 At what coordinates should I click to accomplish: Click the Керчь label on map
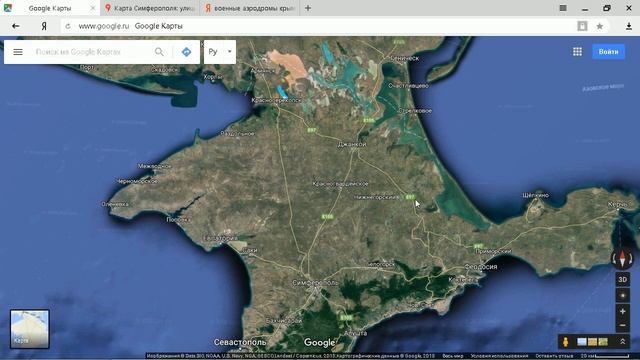pyautogui.click(x=618, y=204)
